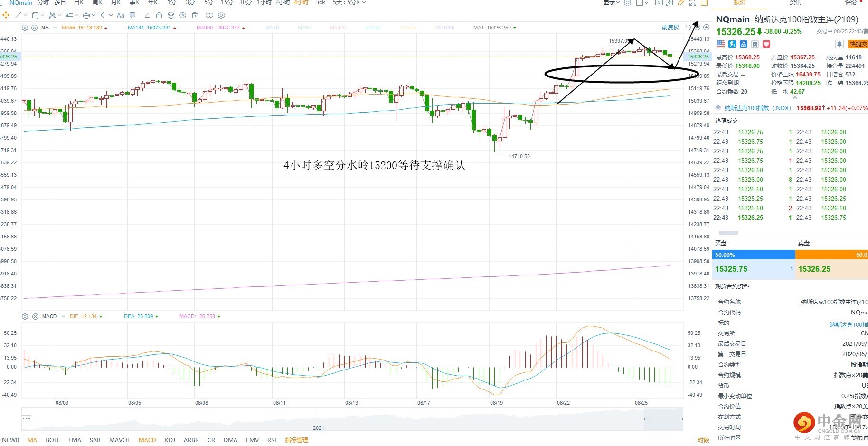Click the undo arrow near 前复权

pyautogui.click(x=688, y=28)
